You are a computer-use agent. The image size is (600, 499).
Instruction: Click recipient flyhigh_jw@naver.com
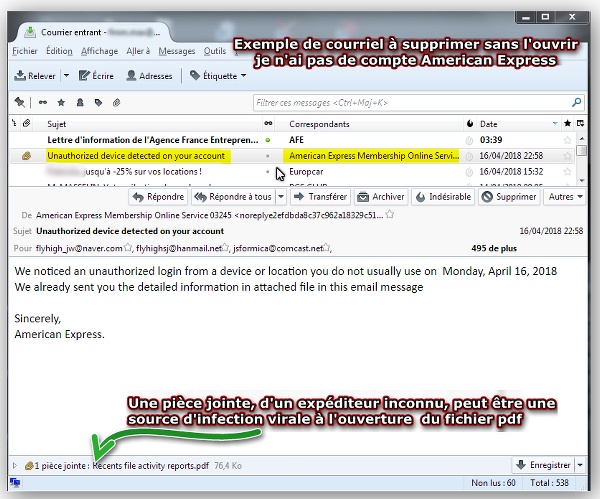pos(79,248)
